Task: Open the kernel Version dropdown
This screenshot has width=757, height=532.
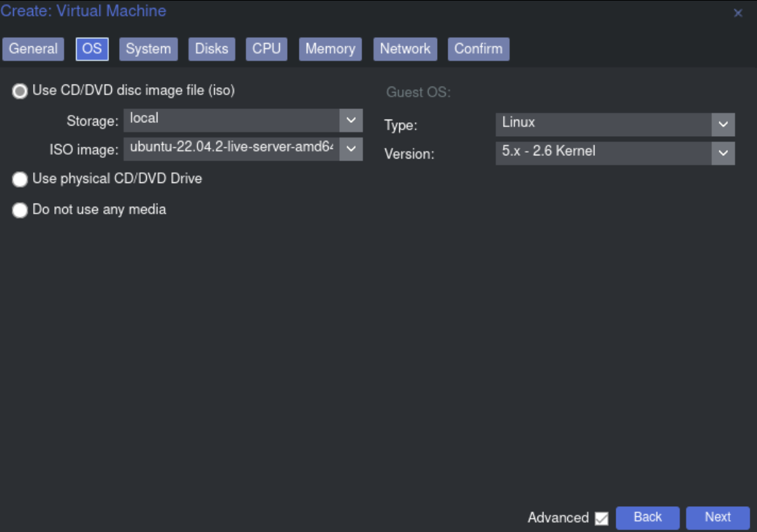Action: 723,153
